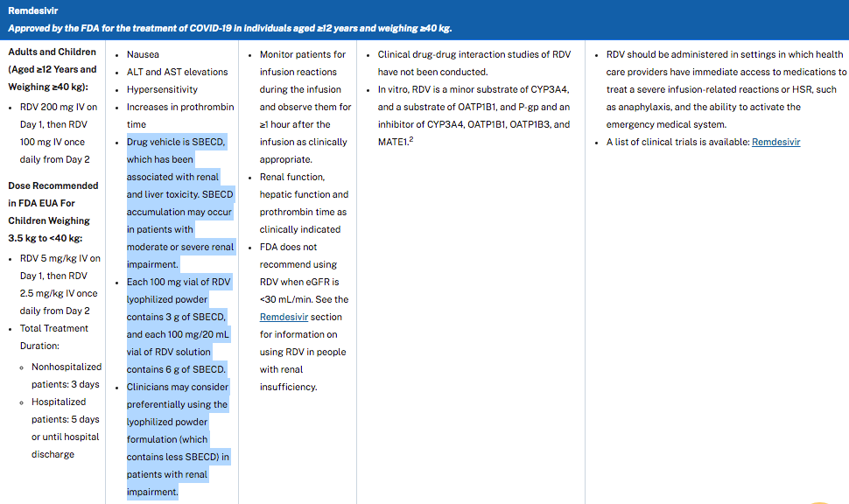This screenshot has height=504, width=849.
Task: Click 'Total Treatment' bullet
Action: click(x=53, y=328)
